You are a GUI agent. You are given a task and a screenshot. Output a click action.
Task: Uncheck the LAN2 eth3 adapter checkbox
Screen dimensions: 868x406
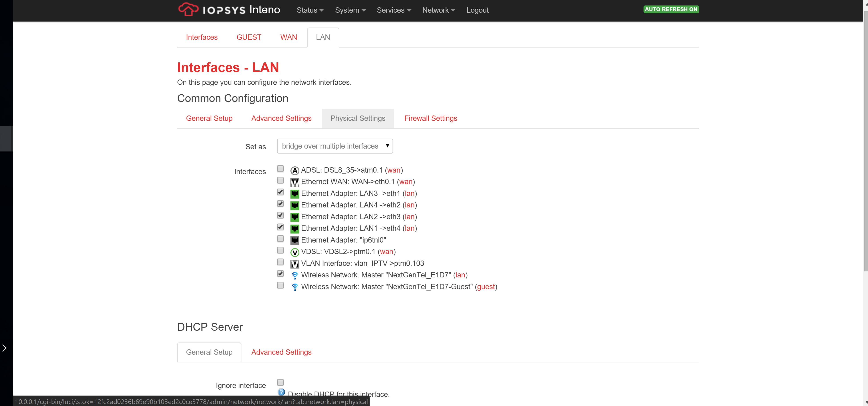[280, 215]
